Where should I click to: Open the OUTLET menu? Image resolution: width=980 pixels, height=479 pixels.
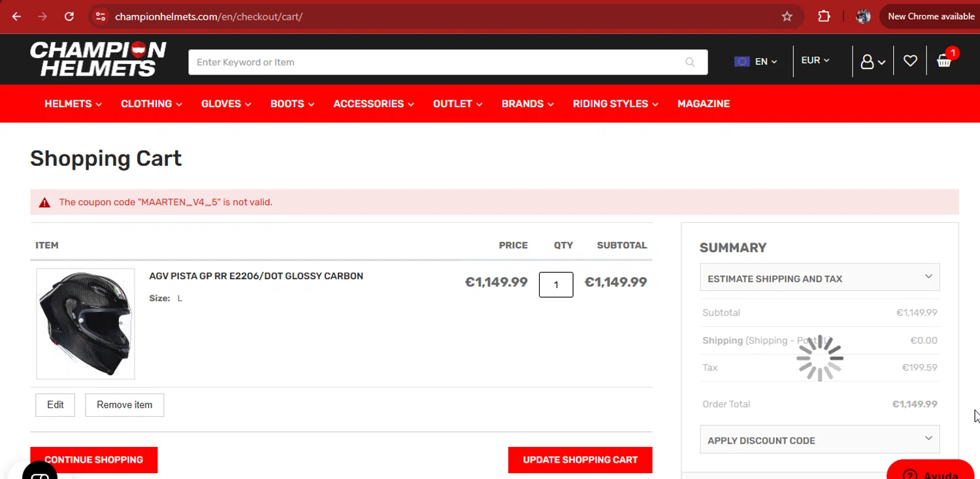[x=457, y=104]
